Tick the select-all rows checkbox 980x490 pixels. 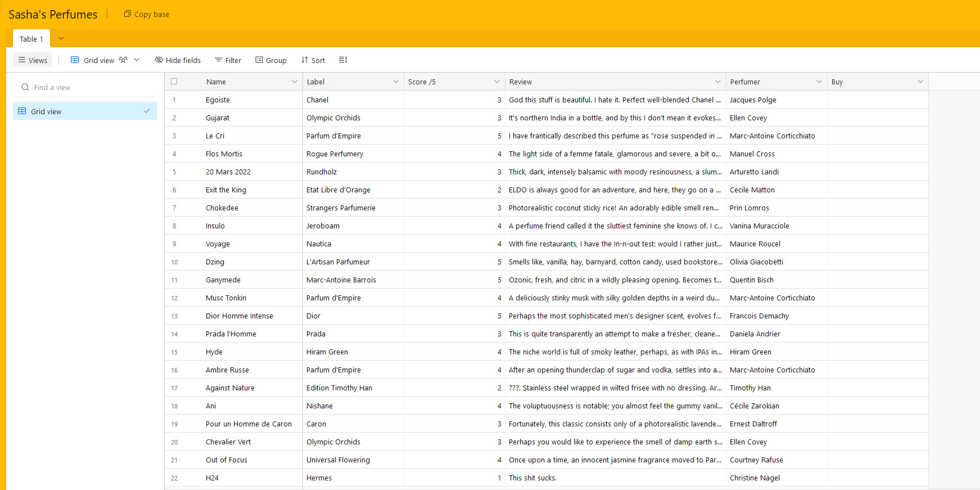[174, 82]
